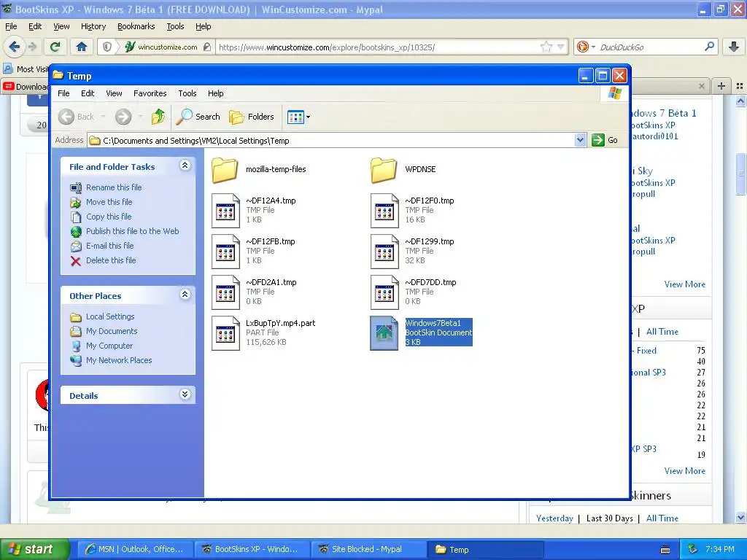Open a new tab with plus button
Image resolution: width=747 pixels, height=560 pixels.
[721, 86]
